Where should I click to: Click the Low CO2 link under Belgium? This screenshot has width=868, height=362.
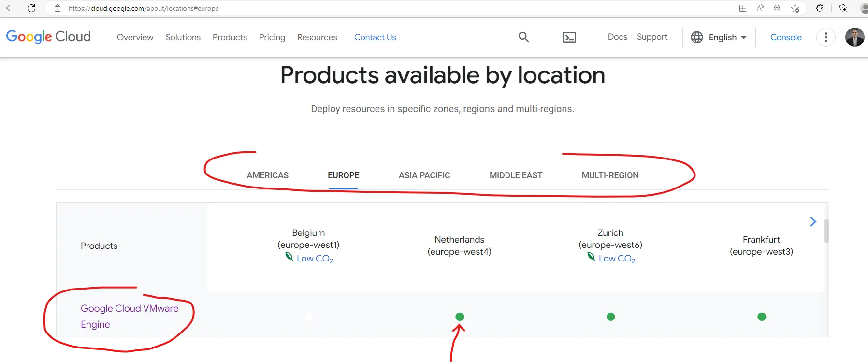315,259
